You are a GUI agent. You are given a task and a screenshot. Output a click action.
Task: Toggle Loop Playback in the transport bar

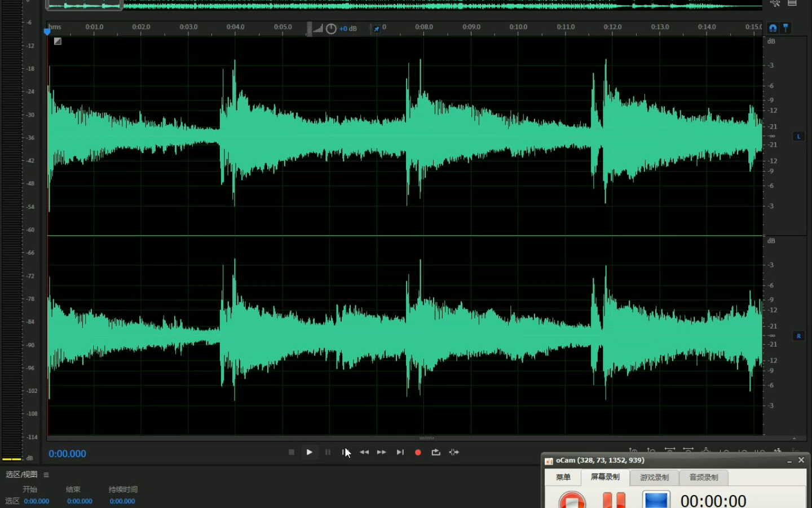[x=436, y=452]
